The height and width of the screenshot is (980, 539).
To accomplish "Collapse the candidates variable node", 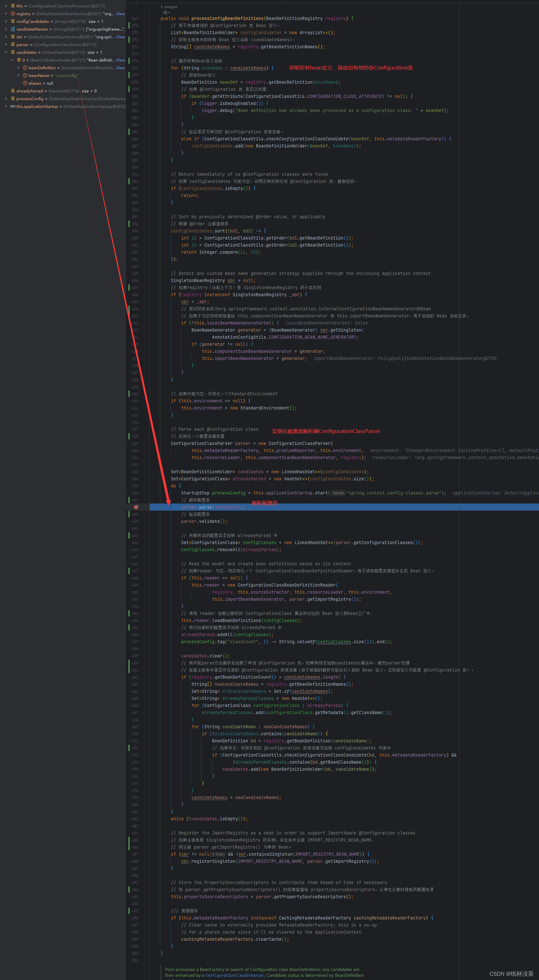I will (6, 52).
